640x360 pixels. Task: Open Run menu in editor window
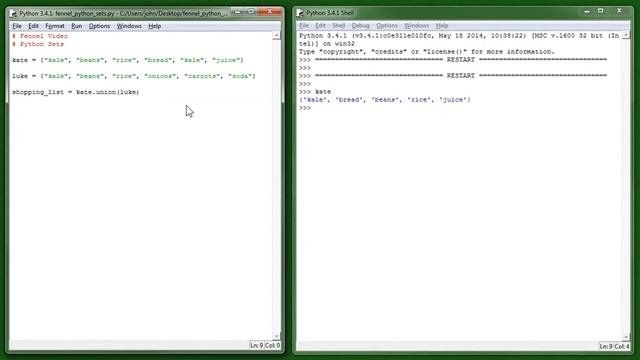click(x=77, y=26)
